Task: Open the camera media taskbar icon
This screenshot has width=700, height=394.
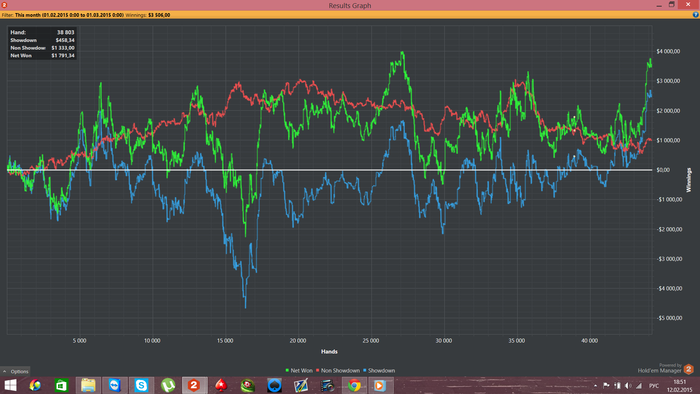Action: pyautogui.click(x=327, y=385)
